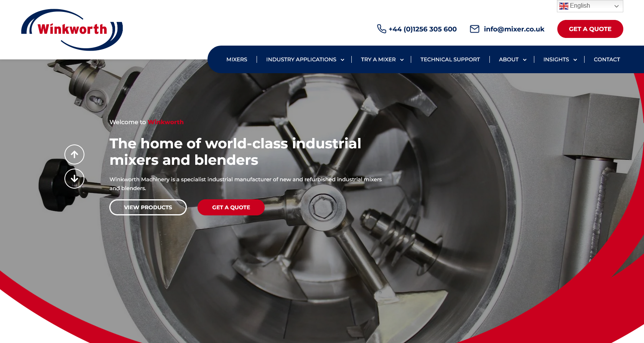Call the +44 (0)1256 305 600 number
The image size is (644, 343).
pos(422,29)
